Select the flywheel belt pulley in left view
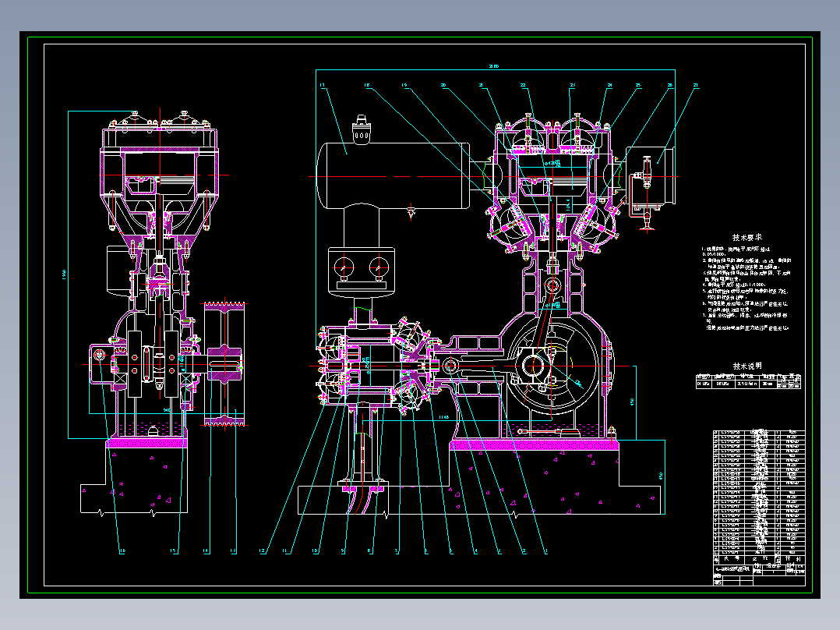Image resolution: width=840 pixels, height=630 pixels. [224, 363]
